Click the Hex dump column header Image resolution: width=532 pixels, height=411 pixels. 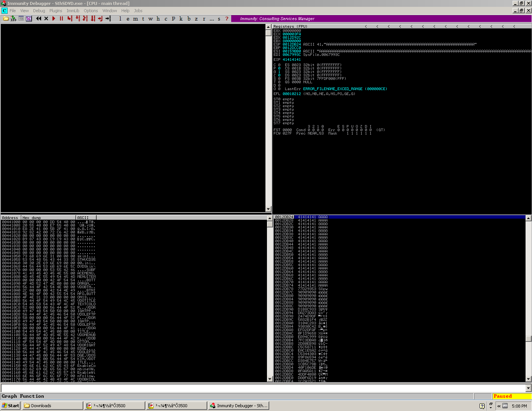49,217
